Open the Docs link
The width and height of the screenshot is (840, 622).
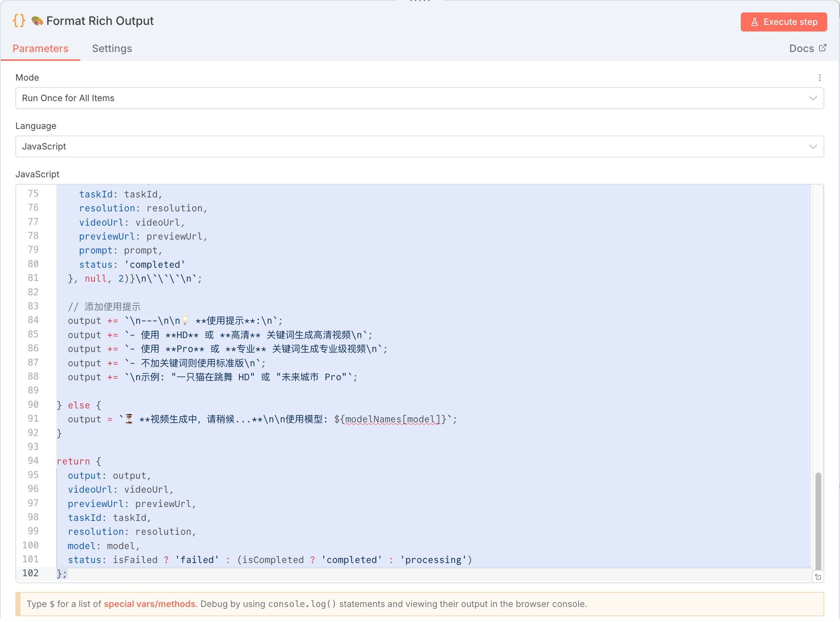pos(807,49)
